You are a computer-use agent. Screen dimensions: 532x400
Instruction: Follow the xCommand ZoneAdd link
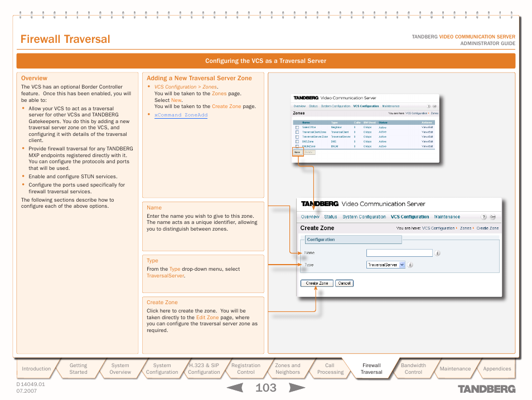(181, 115)
